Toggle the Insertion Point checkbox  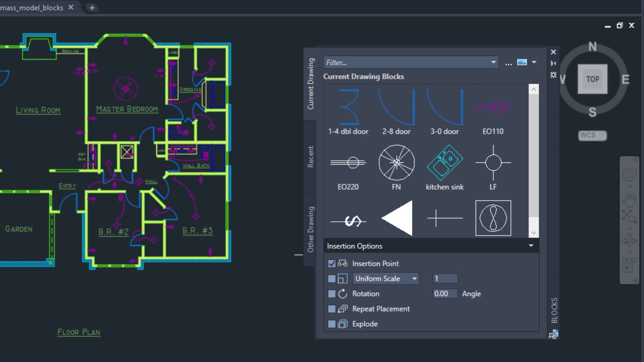pyautogui.click(x=332, y=263)
